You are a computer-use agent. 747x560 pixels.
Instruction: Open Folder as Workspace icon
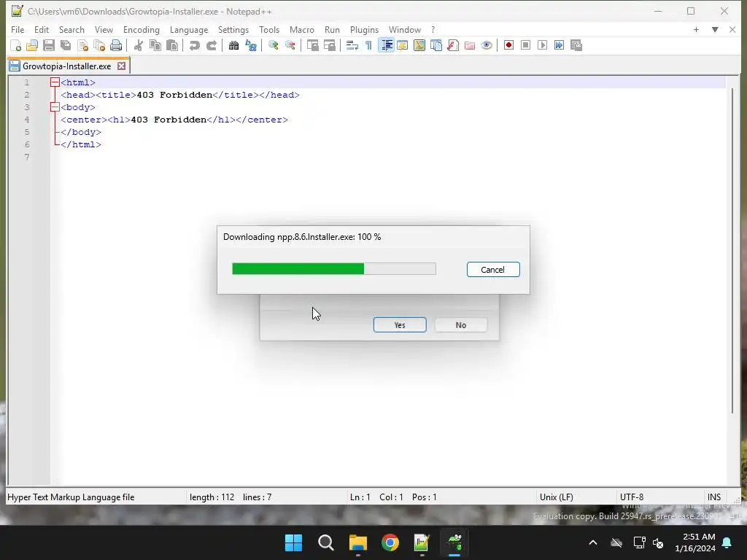click(470, 45)
